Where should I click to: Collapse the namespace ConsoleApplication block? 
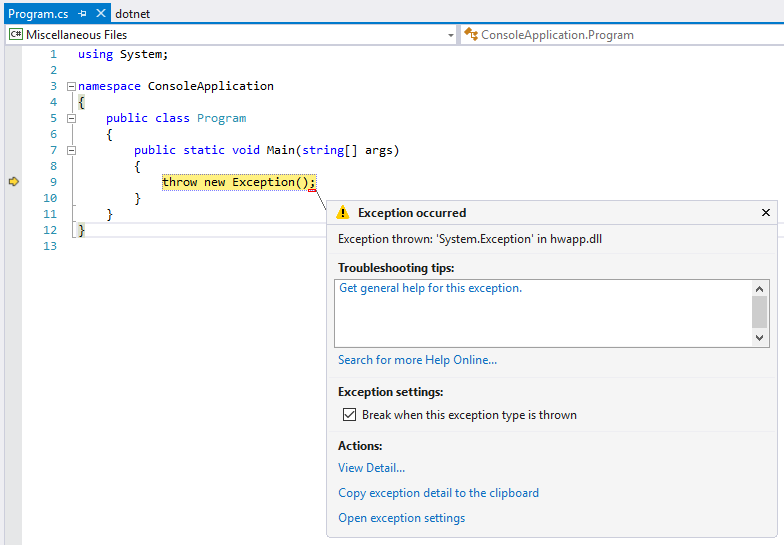(x=72, y=86)
